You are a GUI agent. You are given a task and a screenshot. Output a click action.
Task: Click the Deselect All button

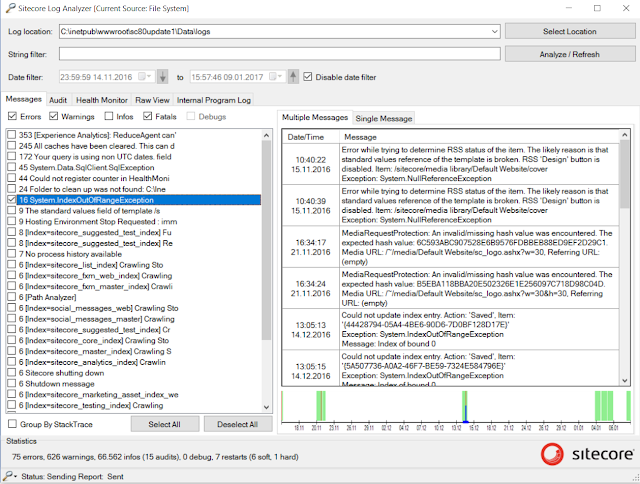point(238,424)
